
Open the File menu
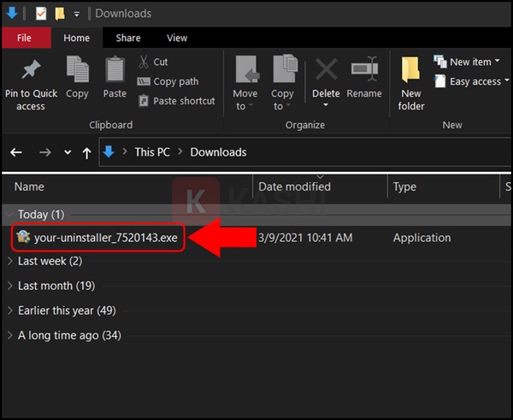click(27, 38)
